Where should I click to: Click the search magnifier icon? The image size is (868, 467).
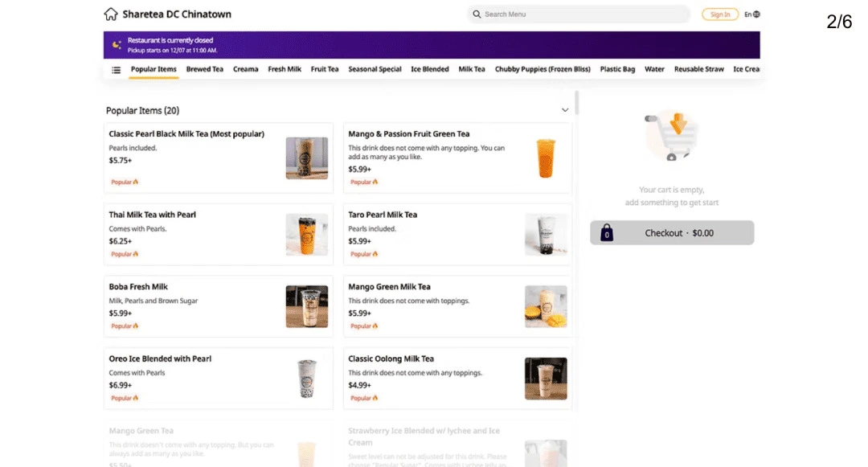click(477, 14)
